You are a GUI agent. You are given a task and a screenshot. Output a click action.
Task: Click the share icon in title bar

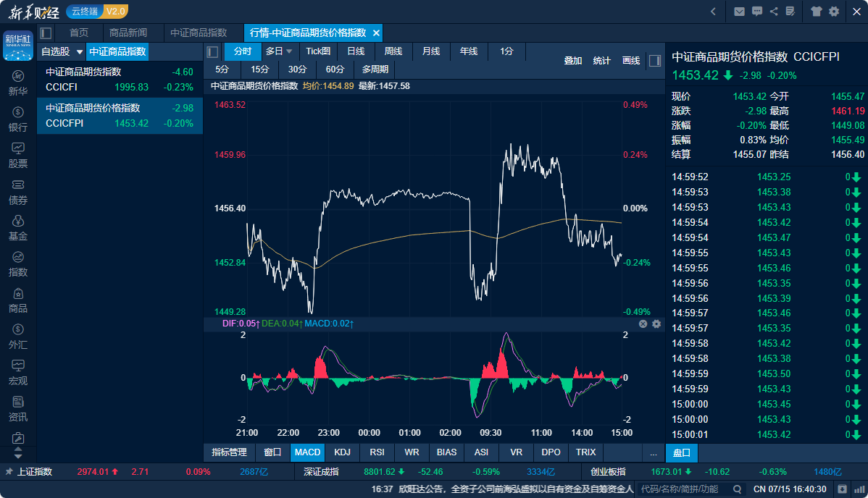(x=774, y=12)
